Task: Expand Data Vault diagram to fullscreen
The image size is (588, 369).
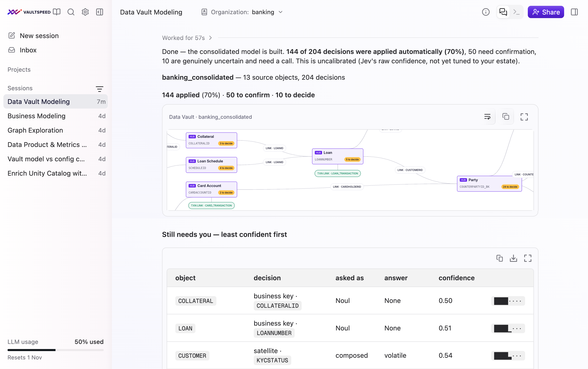Action: 524,117
